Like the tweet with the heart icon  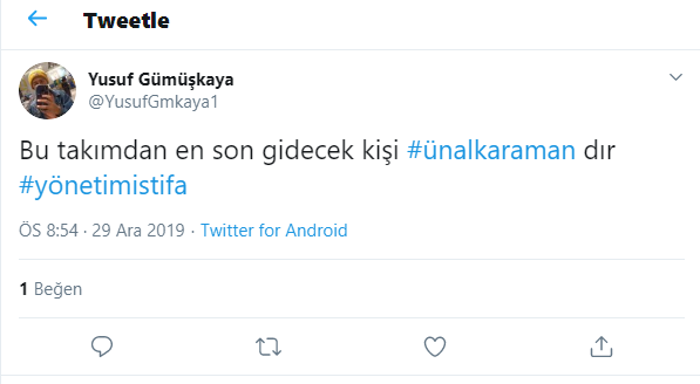tap(435, 346)
